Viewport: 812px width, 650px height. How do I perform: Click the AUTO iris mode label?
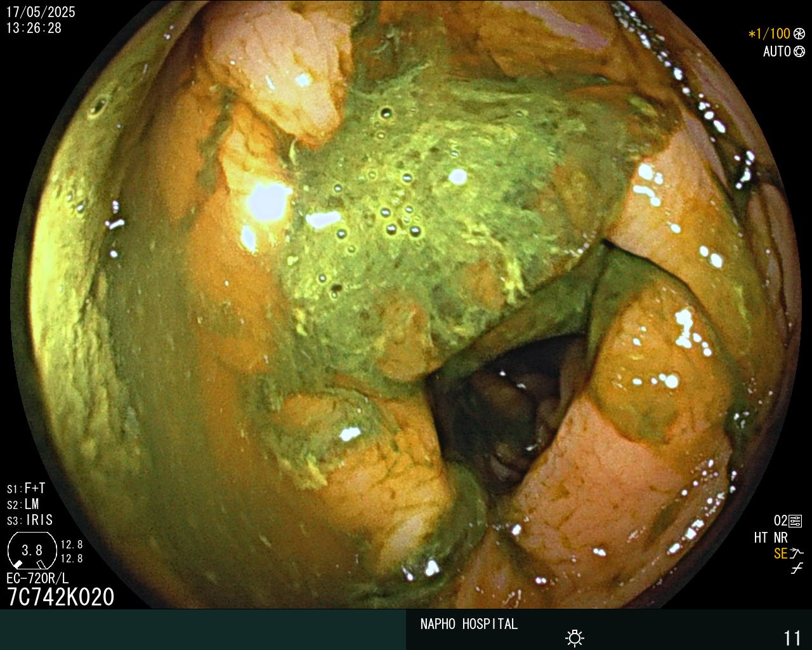point(777,51)
